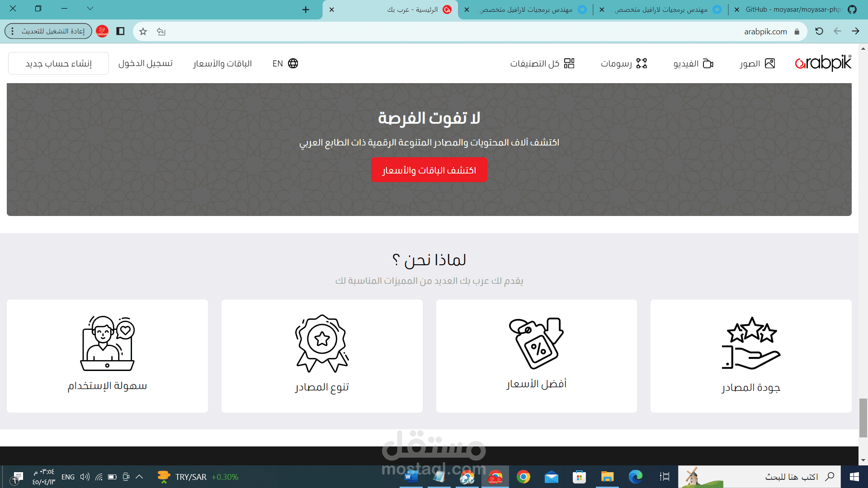This screenshot has width=868, height=488.
Task: Close the الرئيسية - عرب بك tab
Action: pos(332,9)
